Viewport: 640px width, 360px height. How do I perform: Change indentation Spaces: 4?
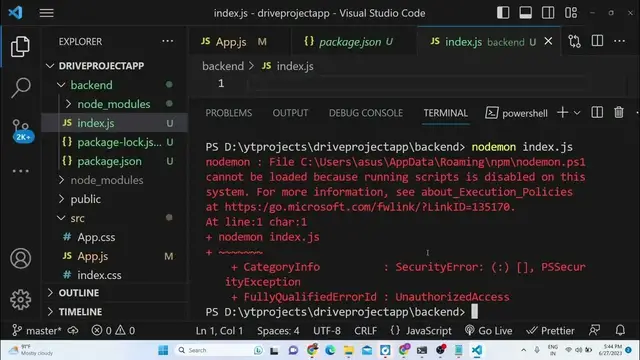[x=278, y=330]
